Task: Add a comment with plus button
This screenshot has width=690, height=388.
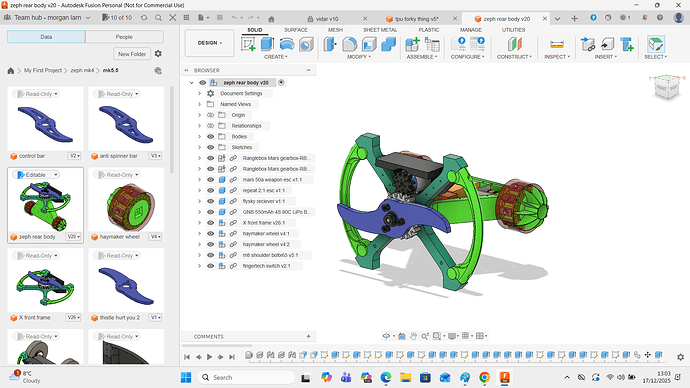Action: pos(308,337)
